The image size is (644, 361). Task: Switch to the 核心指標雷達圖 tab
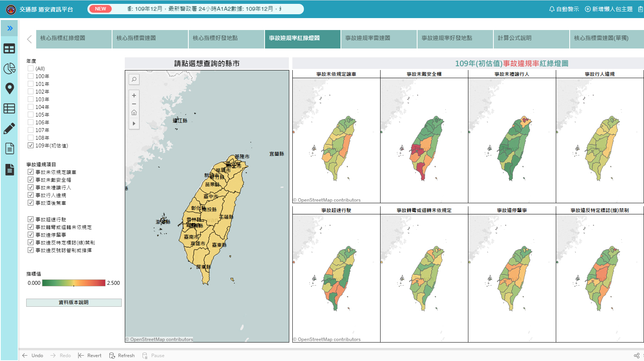click(150, 38)
